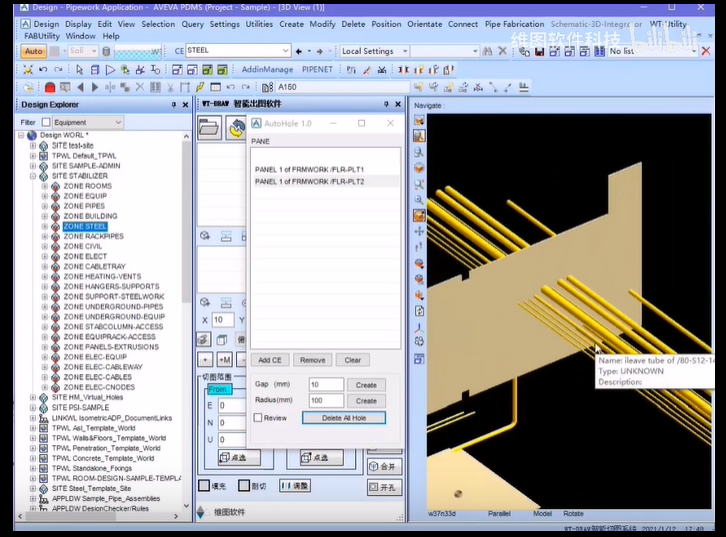Click the scissors cut icon
Screen dimensions: 726x537
(x=170, y=87)
